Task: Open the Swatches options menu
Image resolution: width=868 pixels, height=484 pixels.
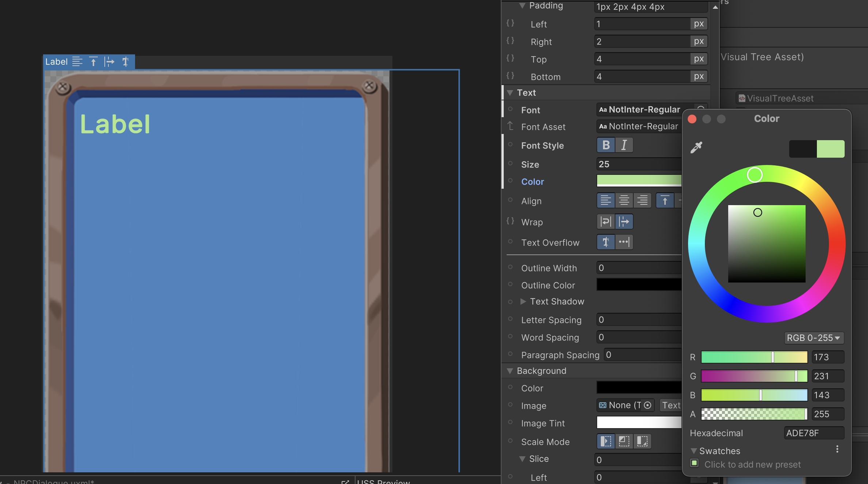Action: 837,449
